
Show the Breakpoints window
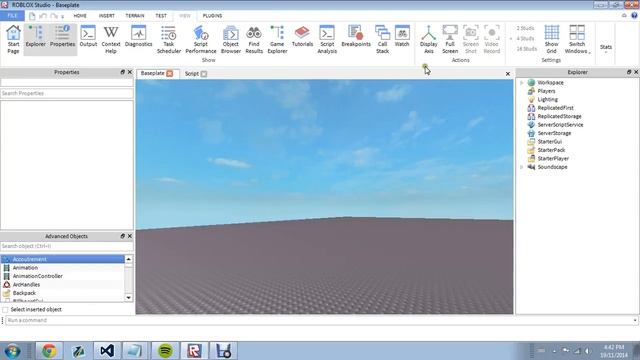pyautogui.click(x=356, y=36)
